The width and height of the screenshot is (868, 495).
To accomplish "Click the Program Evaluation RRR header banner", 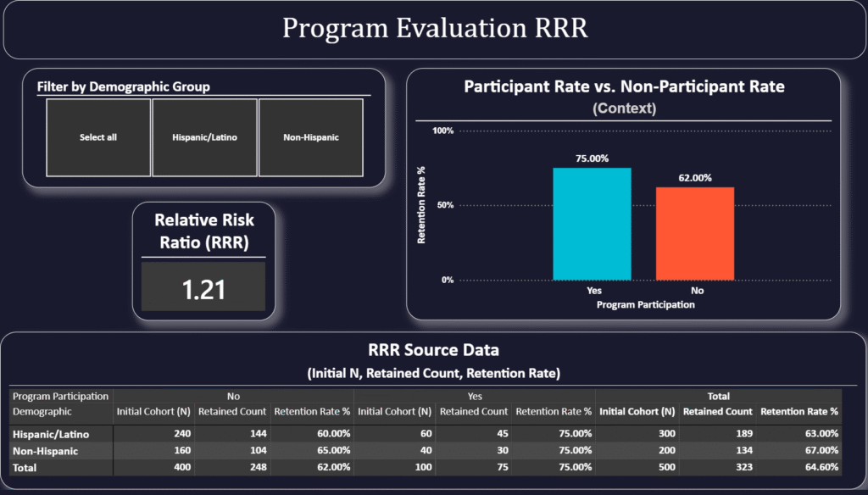I will pyautogui.click(x=434, y=28).
